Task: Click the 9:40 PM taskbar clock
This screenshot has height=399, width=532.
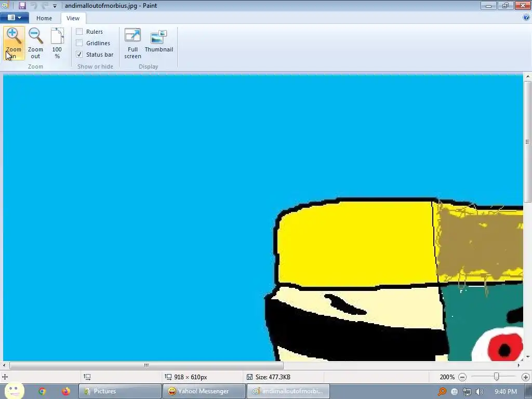Action: pyautogui.click(x=506, y=392)
